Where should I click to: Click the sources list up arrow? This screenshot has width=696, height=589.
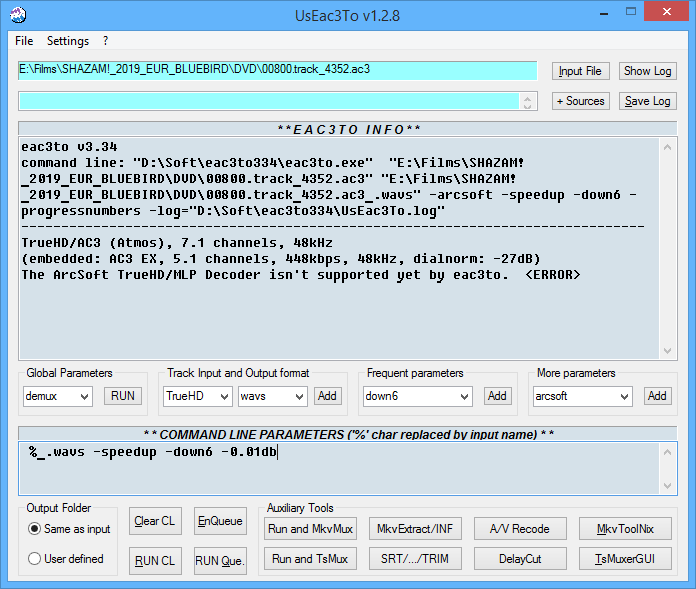point(527,97)
